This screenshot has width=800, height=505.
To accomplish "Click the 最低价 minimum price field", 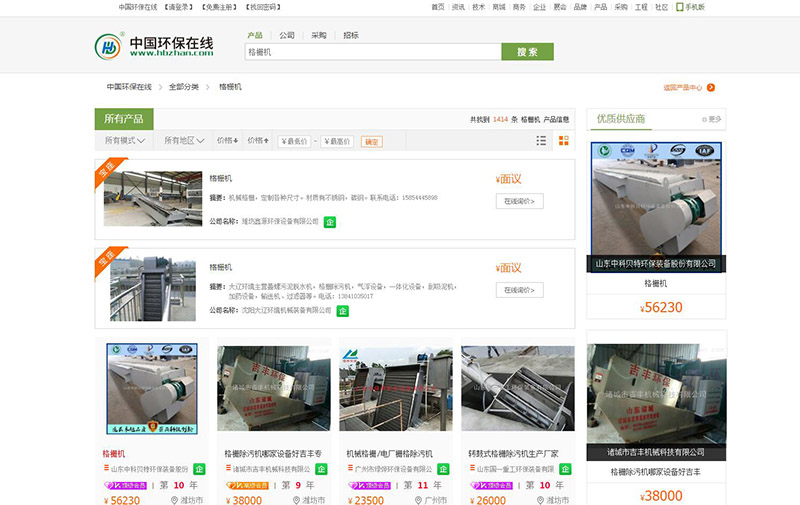I will pos(294,142).
